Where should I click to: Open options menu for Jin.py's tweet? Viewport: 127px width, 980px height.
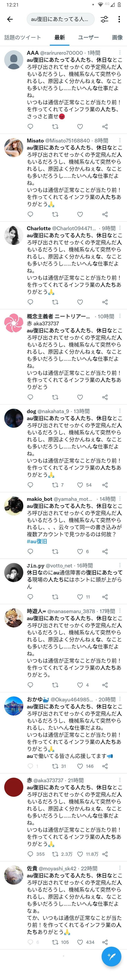tap(120, 565)
